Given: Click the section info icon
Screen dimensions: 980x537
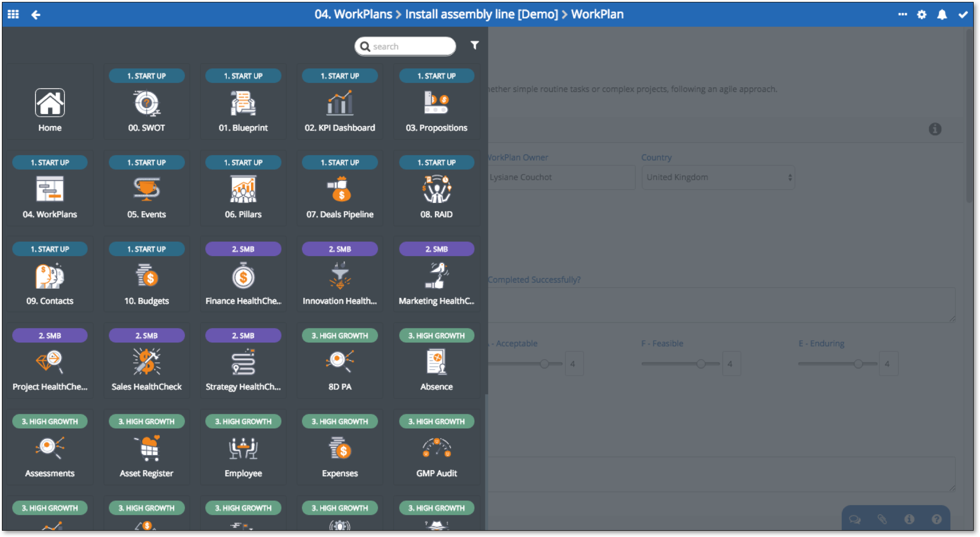Looking at the screenshot, I should coord(935,129).
